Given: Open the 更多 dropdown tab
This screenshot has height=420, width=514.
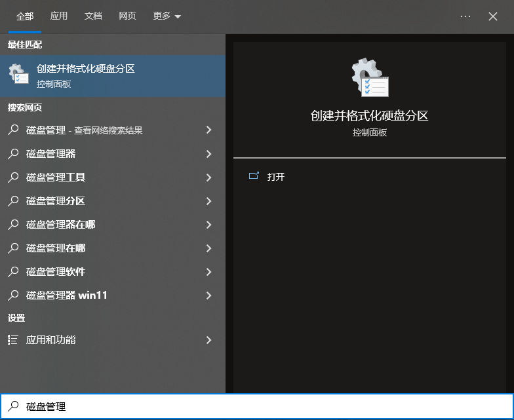Looking at the screenshot, I should click(167, 16).
